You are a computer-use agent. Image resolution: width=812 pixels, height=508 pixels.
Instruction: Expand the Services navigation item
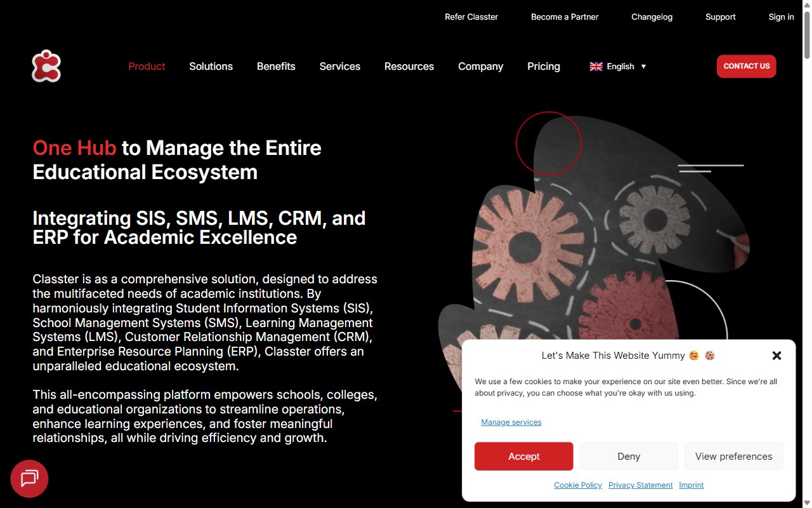pyautogui.click(x=339, y=66)
